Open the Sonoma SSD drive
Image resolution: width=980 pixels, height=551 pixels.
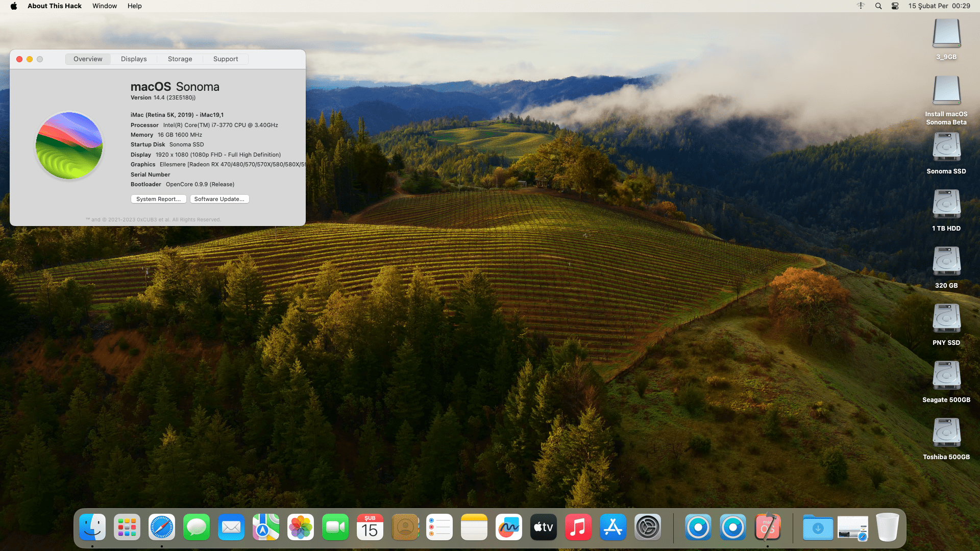tap(946, 148)
